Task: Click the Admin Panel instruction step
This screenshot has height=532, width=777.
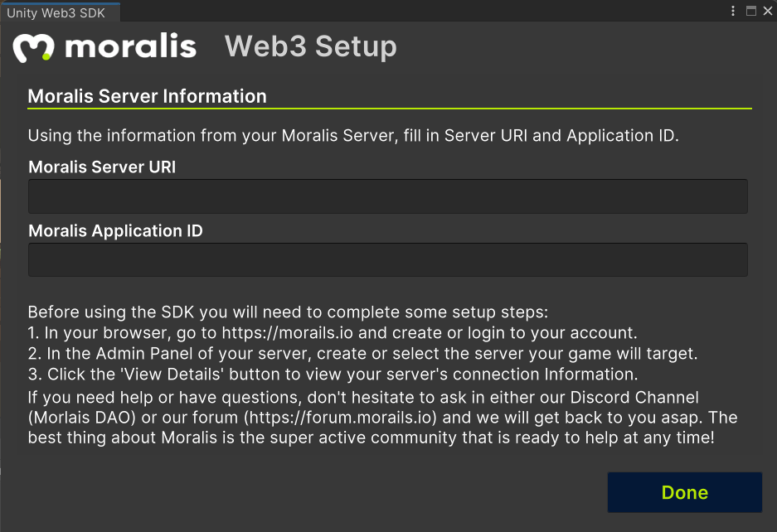Action: pos(362,354)
